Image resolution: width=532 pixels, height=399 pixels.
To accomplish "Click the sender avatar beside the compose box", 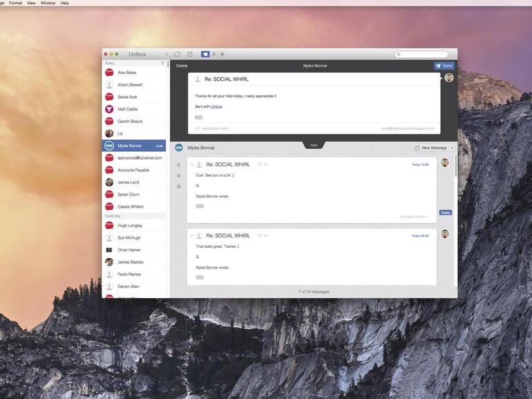I will 449,77.
